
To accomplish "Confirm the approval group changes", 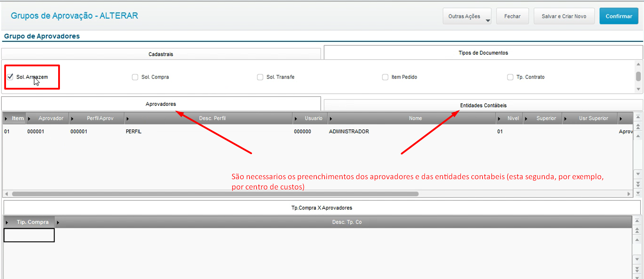I will (619, 16).
